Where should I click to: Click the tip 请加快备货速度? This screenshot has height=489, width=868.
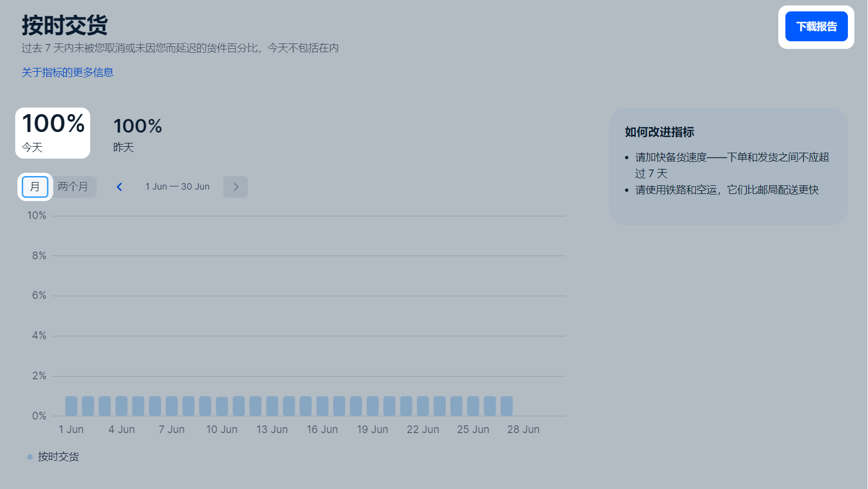[732, 165]
